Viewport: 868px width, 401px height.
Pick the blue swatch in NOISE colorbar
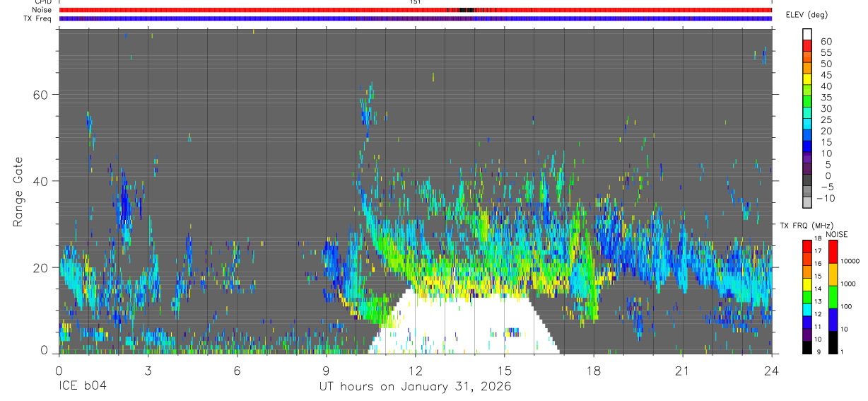(x=833, y=320)
